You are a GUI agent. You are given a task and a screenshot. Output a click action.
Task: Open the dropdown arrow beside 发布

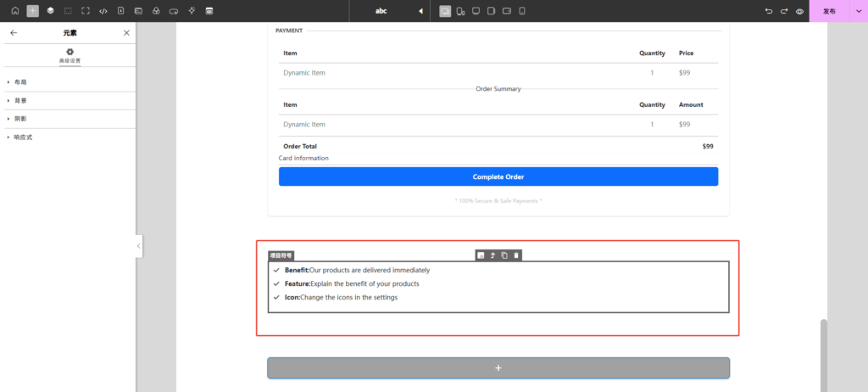coord(857,11)
